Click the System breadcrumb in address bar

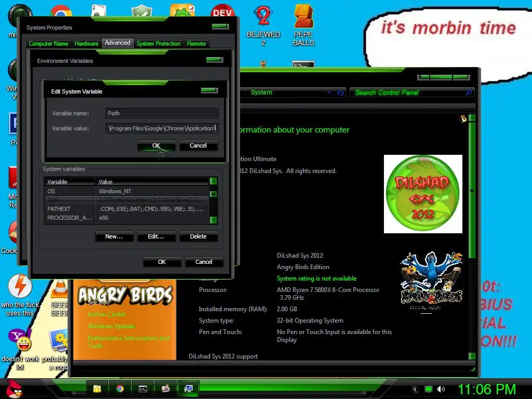(x=262, y=92)
